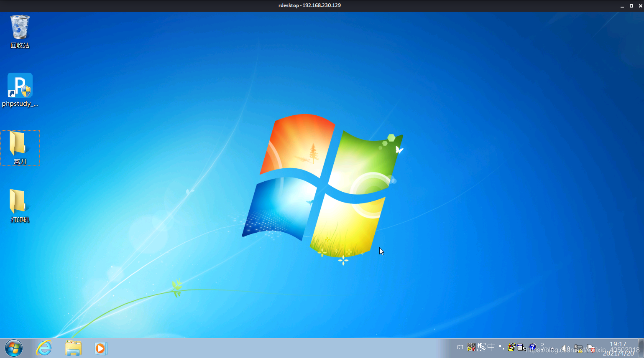Launch Internet Explorer from the taskbar
Image resolution: width=644 pixels, height=358 pixels.
[x=43, y=348]
